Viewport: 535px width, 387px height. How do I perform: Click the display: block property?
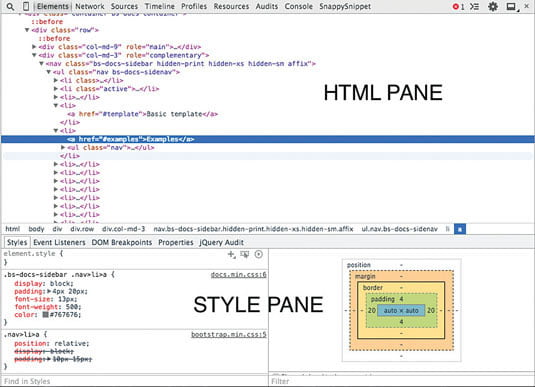pyautogui.click(x=44, y=284)
